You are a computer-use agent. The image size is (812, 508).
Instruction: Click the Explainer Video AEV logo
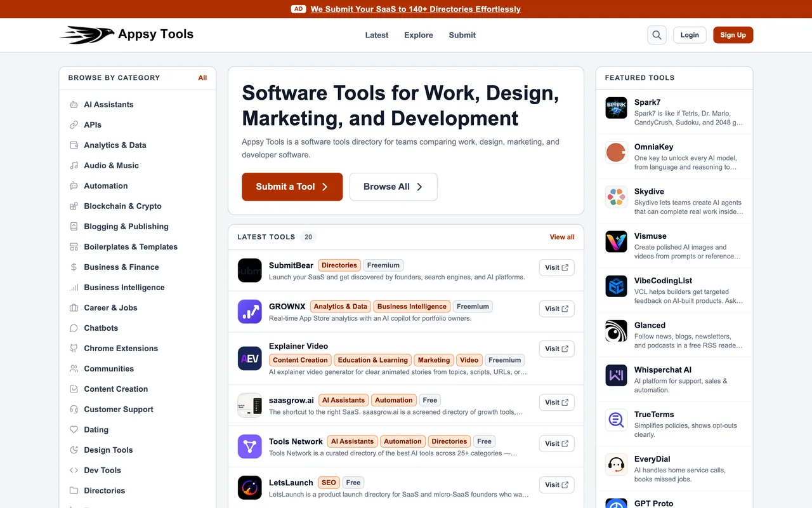(x=249, y=358)
